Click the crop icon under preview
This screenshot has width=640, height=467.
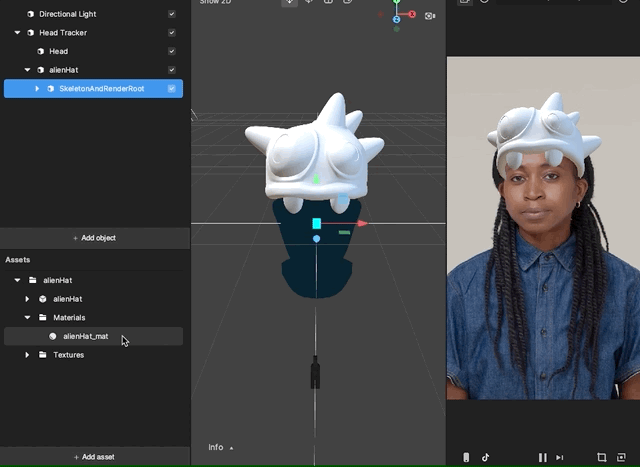tap(601, 457)
